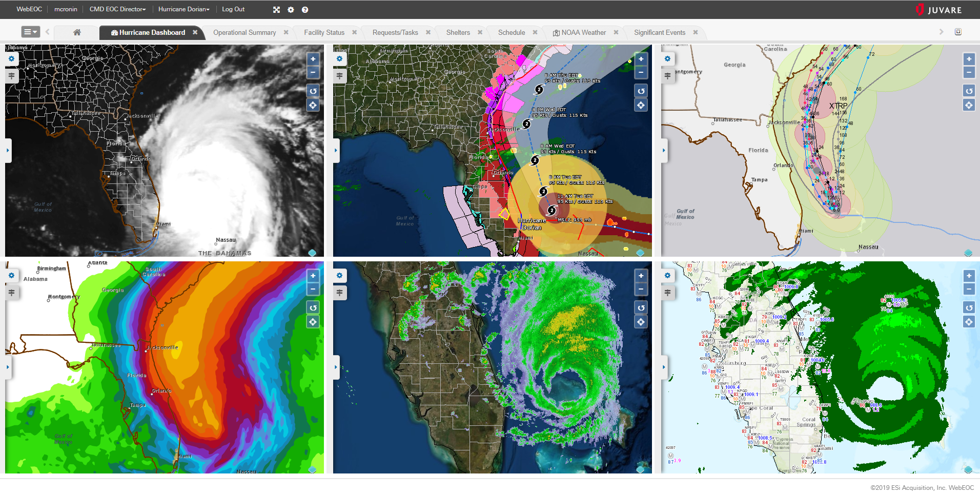Viewport: 980px width, 495px height.
Task: Expand the side panel on the forecast track map
Action: (x=336, y=151)
